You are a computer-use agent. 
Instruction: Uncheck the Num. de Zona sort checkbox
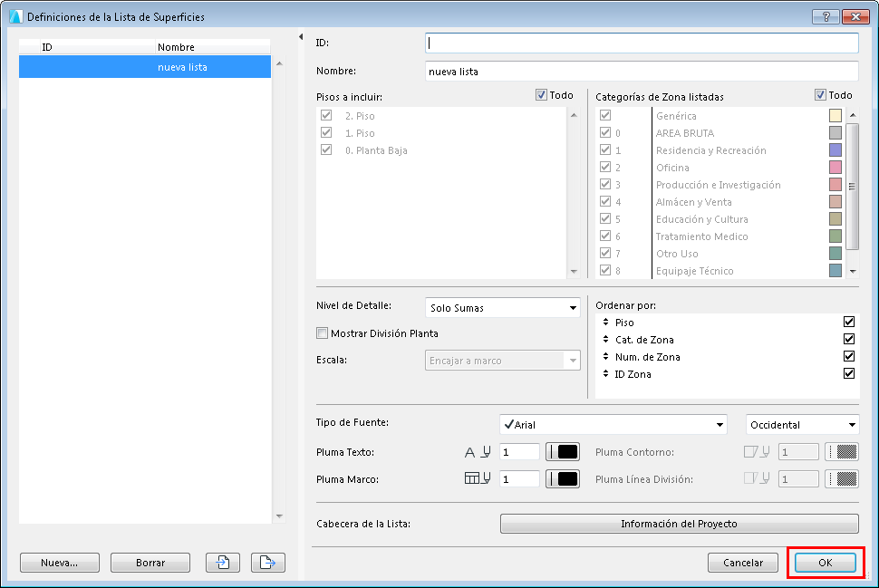pos(849,356)
